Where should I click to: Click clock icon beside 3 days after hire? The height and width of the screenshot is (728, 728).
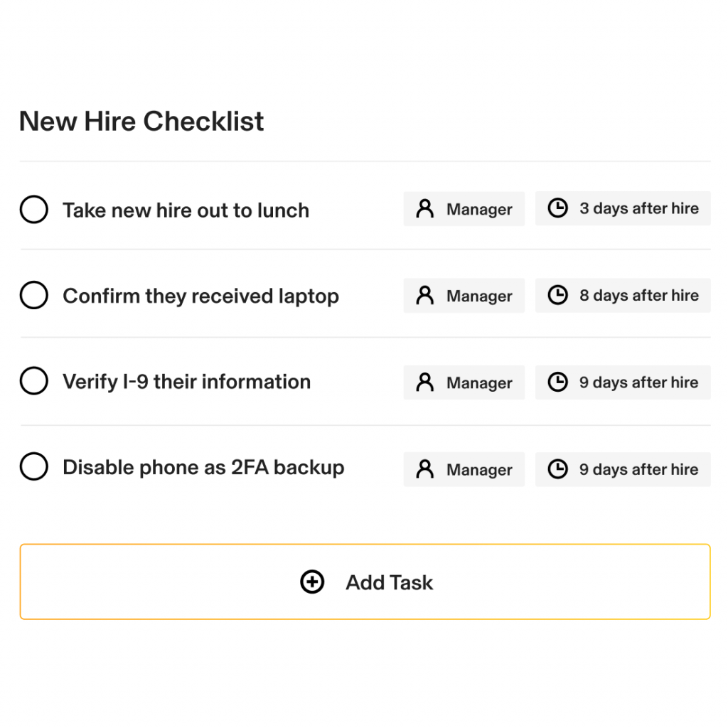tap(557, 208)
